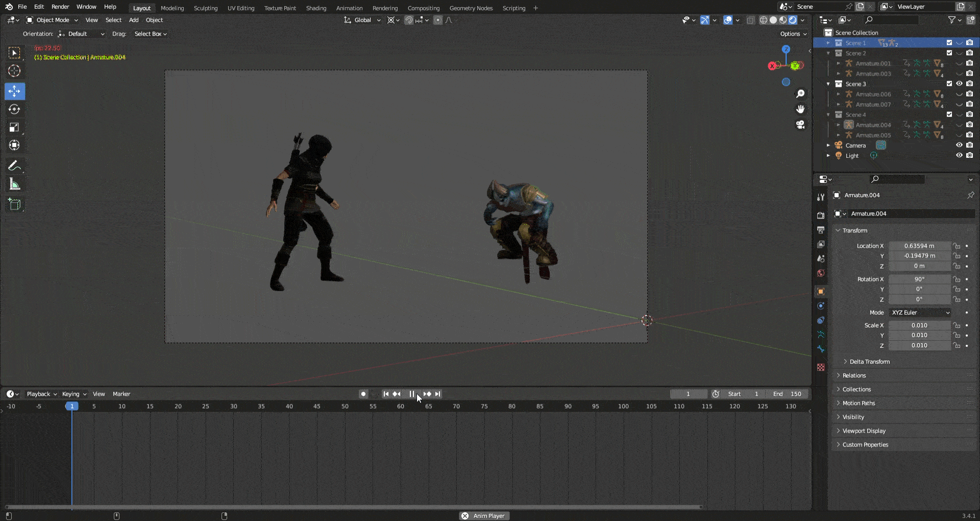
Task: Open the Object Mode dropdown
Action: point(52,20)
